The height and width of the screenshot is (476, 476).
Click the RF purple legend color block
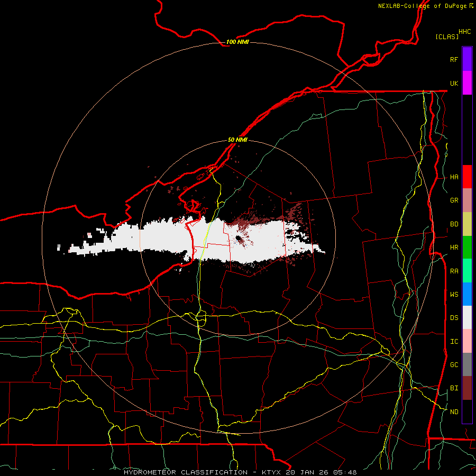467,59
